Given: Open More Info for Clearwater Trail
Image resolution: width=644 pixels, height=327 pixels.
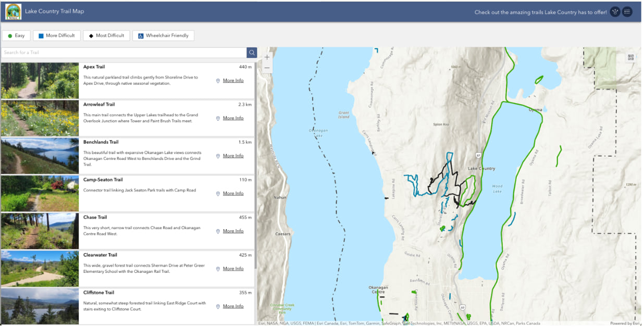Looking at the screenshot, I should coord(233,269).
